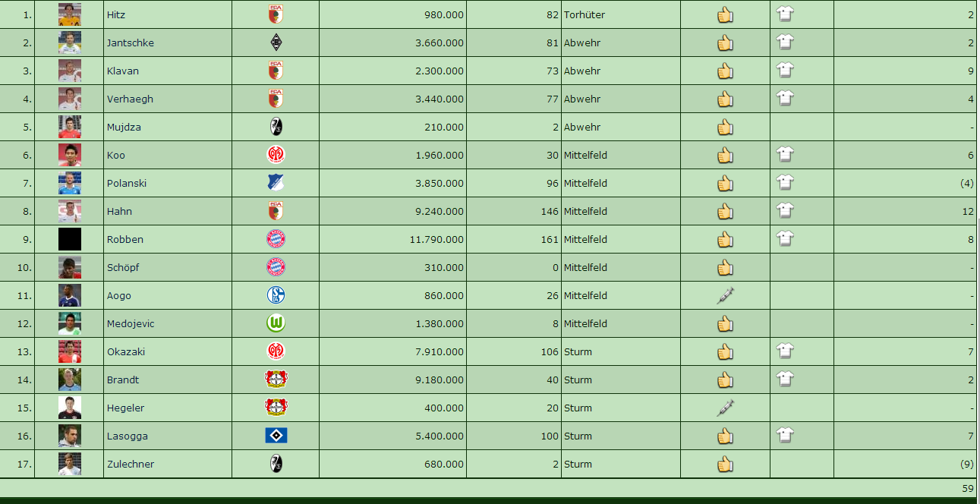Select the Verhaegh player name
Viewport: 980px width, 504px height.
coord(126,99)
